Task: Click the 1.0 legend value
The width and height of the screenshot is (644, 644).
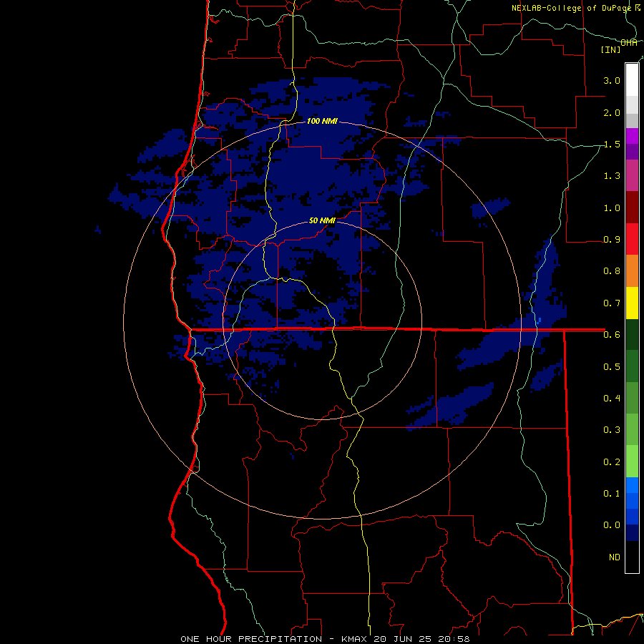Action: coord(612,208)
